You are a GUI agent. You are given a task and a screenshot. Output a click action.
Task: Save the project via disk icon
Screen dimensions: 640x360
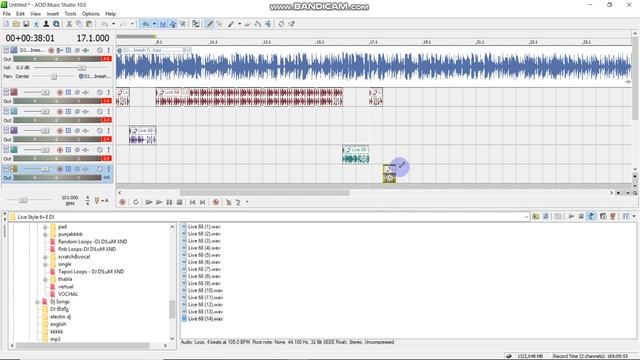[x=26, y=24]
